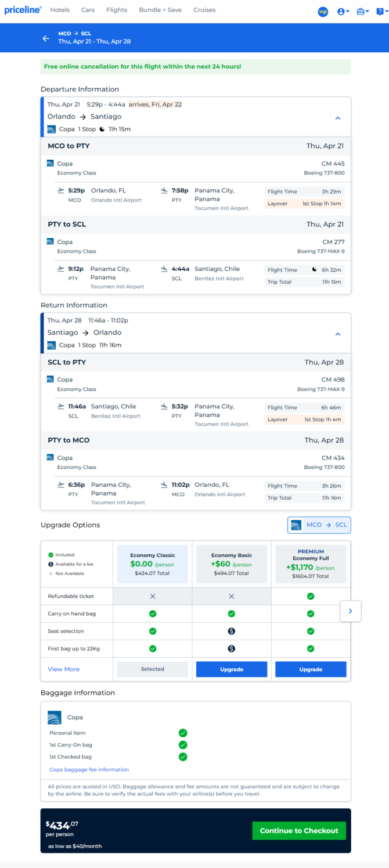Screen dimensions: 389x868
Task: Upgrade to Economy Basic
Action: 232,669
